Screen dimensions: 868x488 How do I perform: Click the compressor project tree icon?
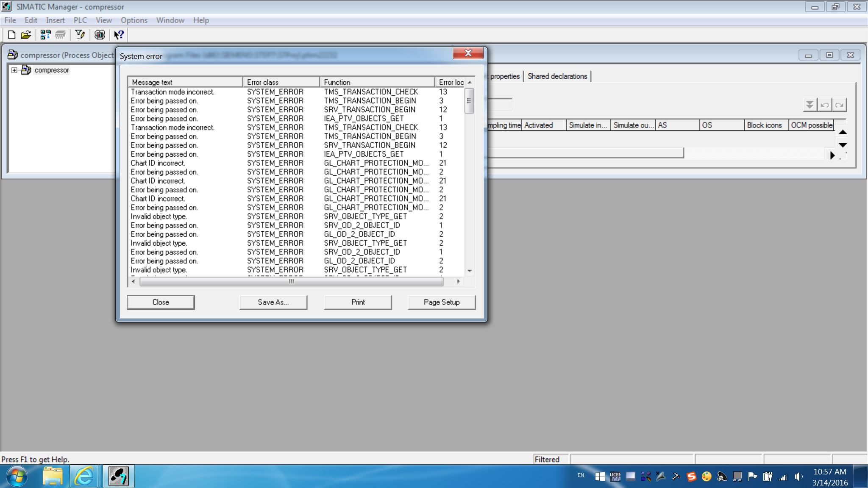tap(26, 70)
